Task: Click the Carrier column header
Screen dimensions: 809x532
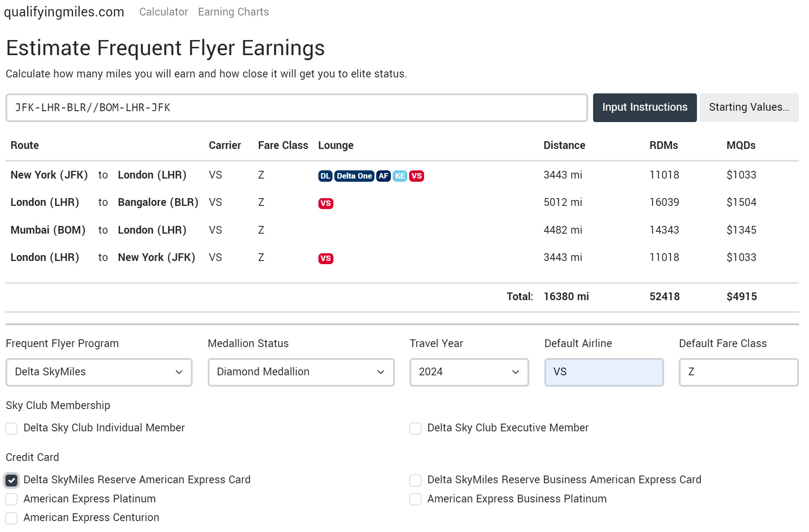Action: click(225, 145)
